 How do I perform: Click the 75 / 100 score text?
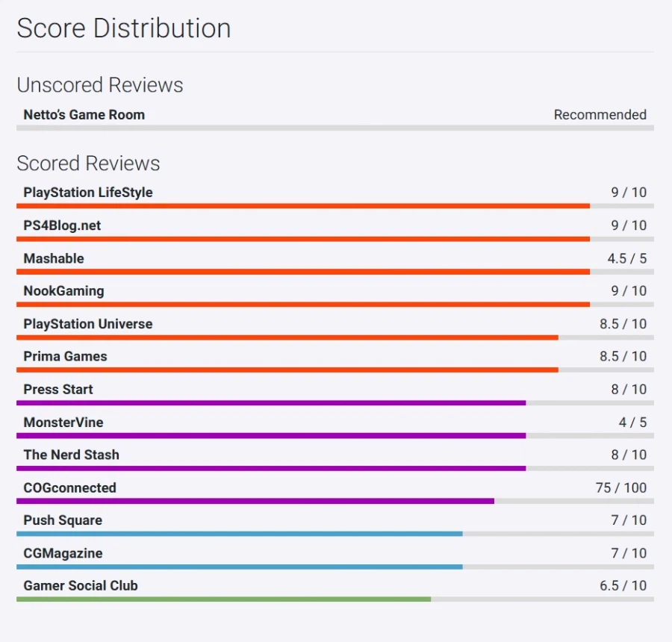(621, 488)
